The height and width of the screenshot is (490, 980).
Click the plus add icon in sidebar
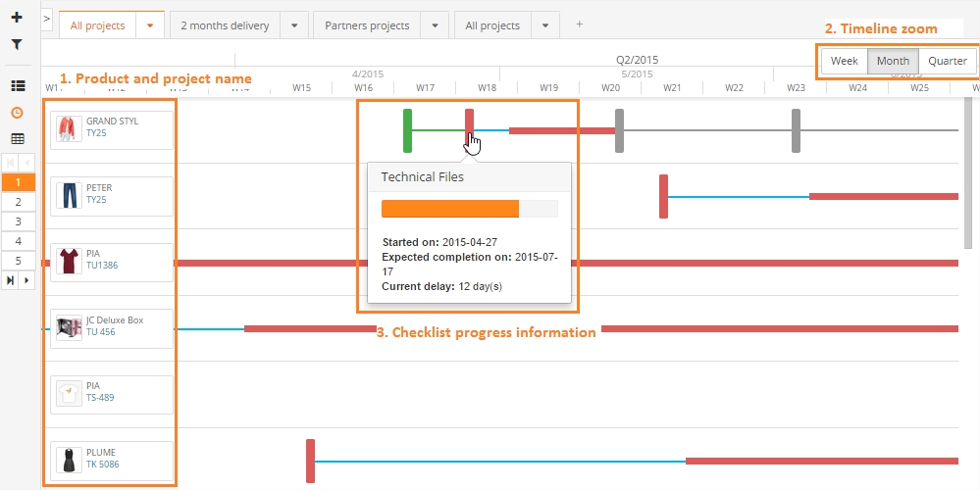(17, 18)
